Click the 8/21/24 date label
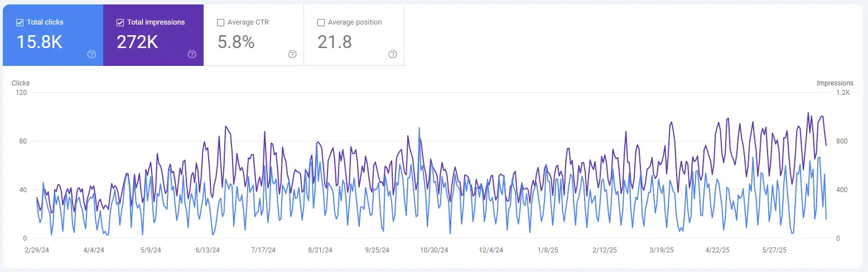This screenshot has height=272, width=868. tap(320, 250)
